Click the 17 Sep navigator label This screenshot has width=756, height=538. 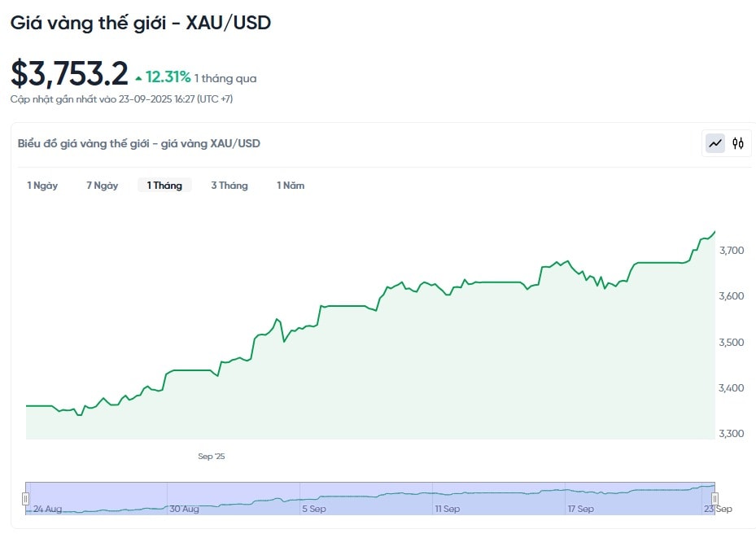pos(580,509)
